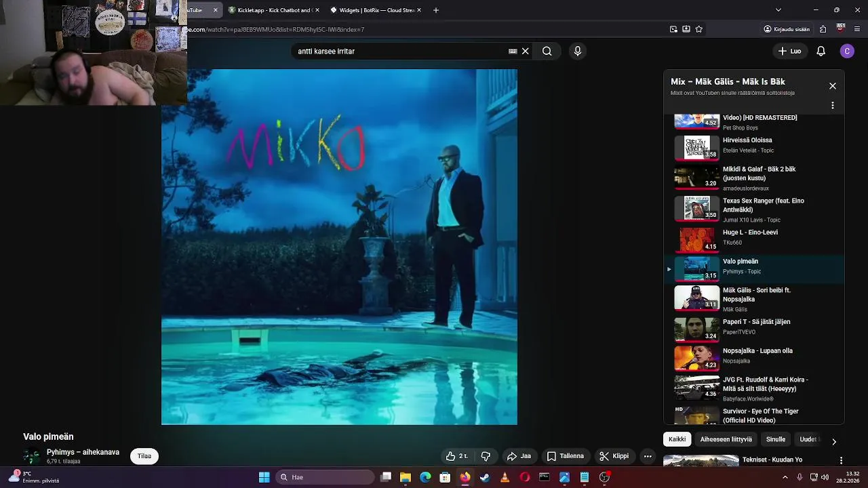Open the playlist panel three-dot menu
Viewport: 868px width, 488px height.
[x=833, y=106]
